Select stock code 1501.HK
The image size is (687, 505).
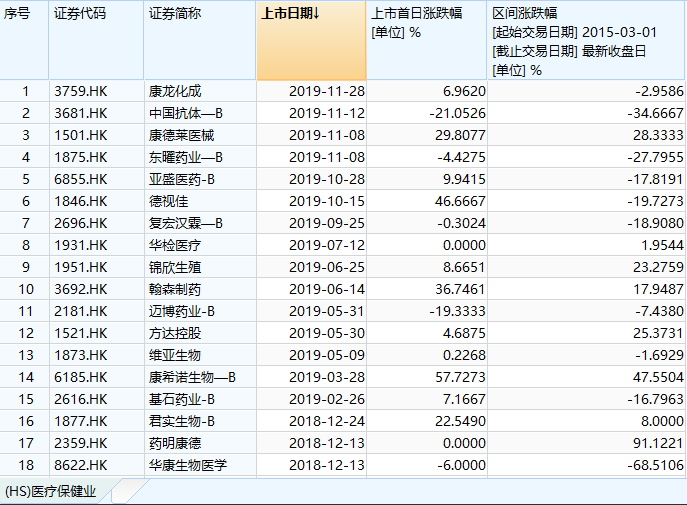pyautogui.click(x=81, y=135)
